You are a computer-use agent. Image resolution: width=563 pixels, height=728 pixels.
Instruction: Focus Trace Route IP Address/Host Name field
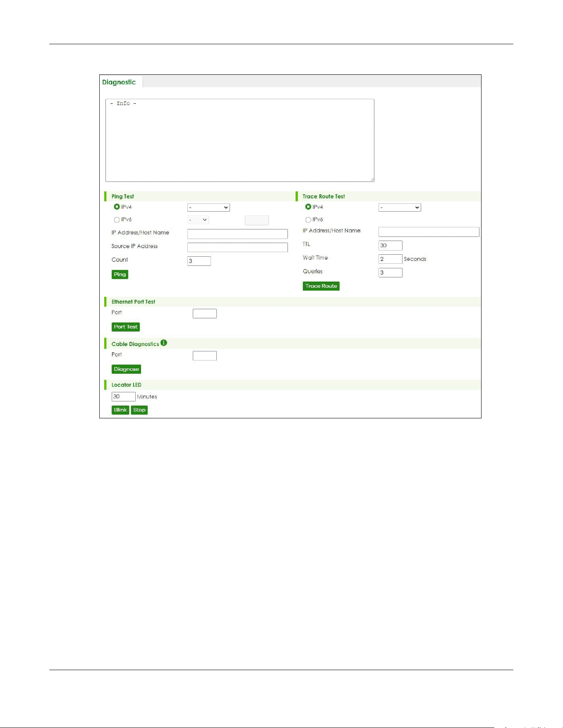429,232
